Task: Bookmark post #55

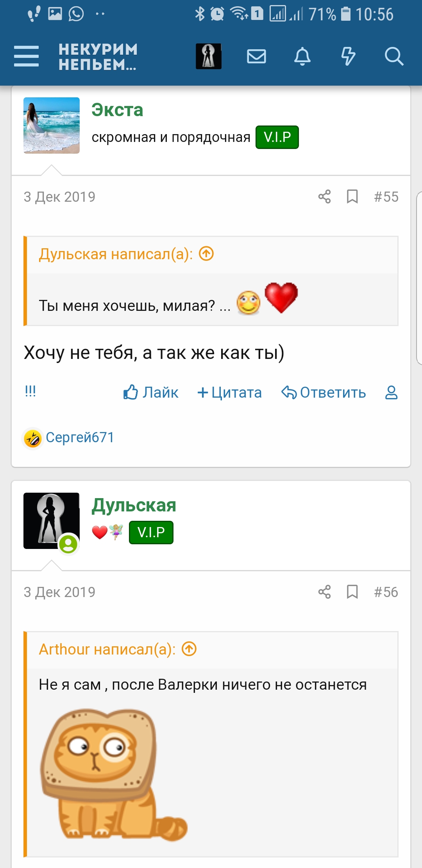Action: pos(352,197)
